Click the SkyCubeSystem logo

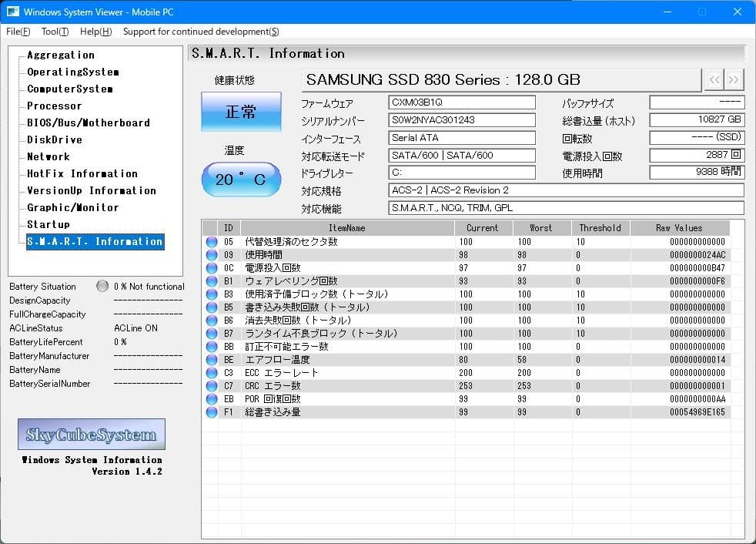(x=92, y=434)
